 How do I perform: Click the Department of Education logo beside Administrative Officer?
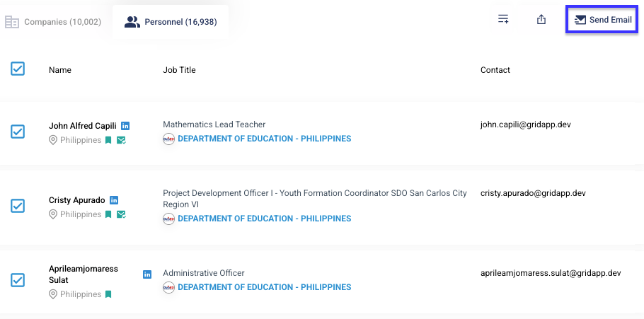tap(169, 287)
